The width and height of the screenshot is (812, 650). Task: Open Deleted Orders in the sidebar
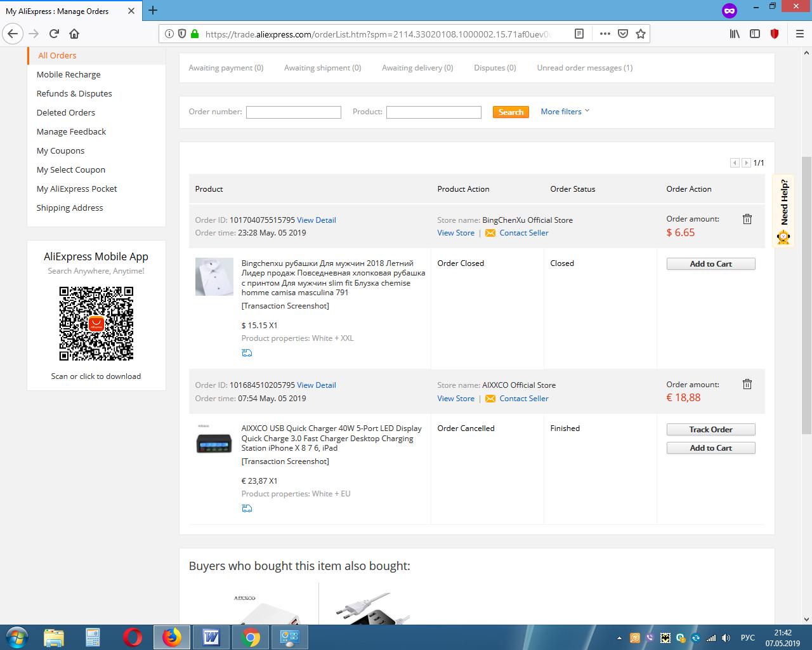pos(66,112)
